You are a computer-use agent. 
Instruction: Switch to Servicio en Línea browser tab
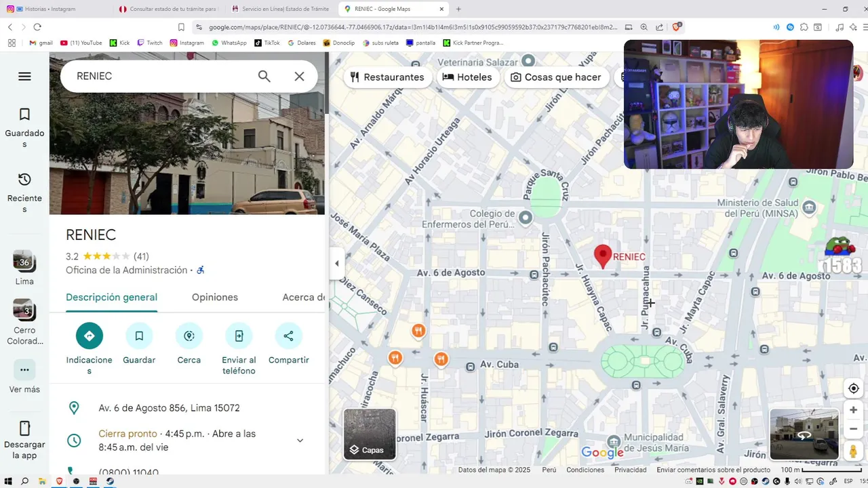click(x=281, y=9)
